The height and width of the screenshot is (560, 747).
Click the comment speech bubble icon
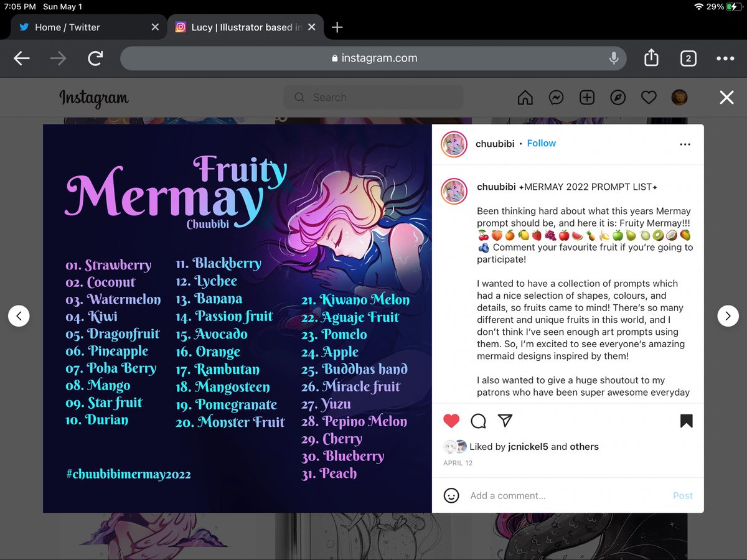pyautogui.click(x=479, y=421)
